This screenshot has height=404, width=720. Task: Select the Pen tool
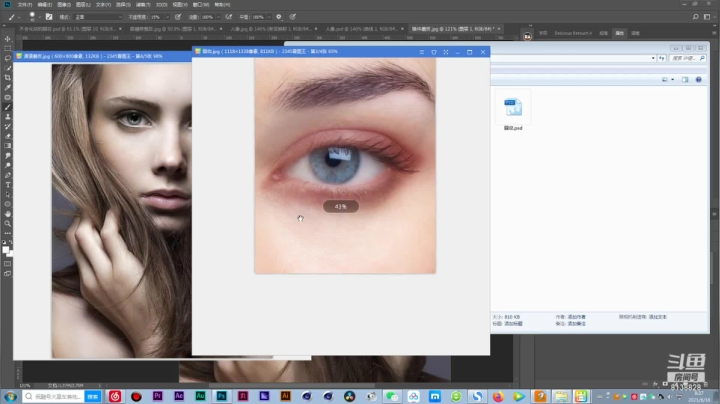[8, 175]
